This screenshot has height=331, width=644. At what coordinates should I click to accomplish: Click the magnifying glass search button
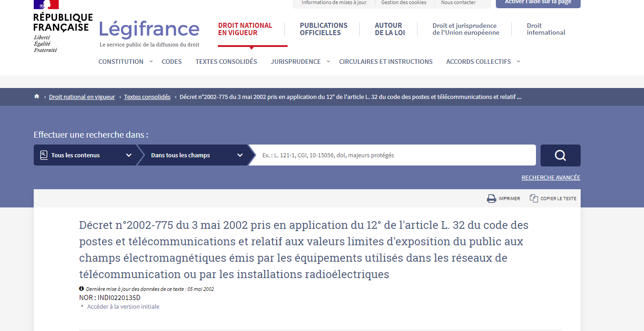pyautogui.click(x=560, y=155)
